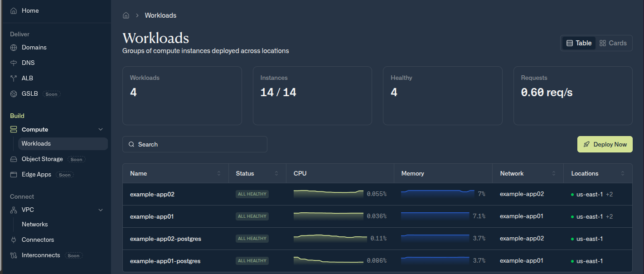The image size is (644, 274).
Task: Click the Workloads breadcrumb link
Action: 160,15
